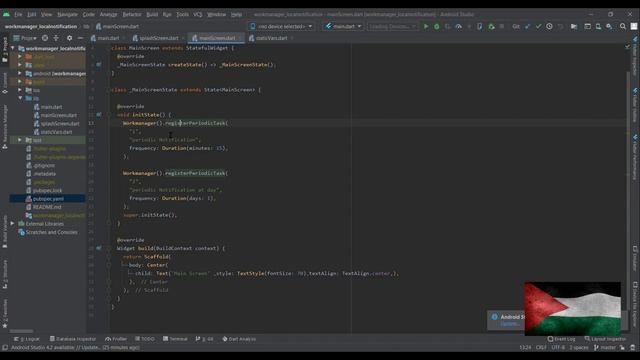
Task: Show Git history clock icon
Action: (x=549, y=27)
